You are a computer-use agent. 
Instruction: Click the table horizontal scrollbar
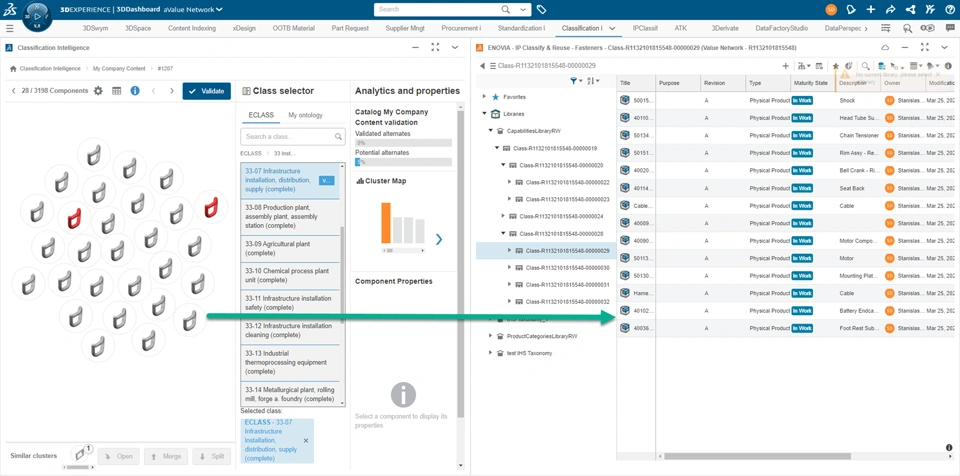tap(757, 456)
